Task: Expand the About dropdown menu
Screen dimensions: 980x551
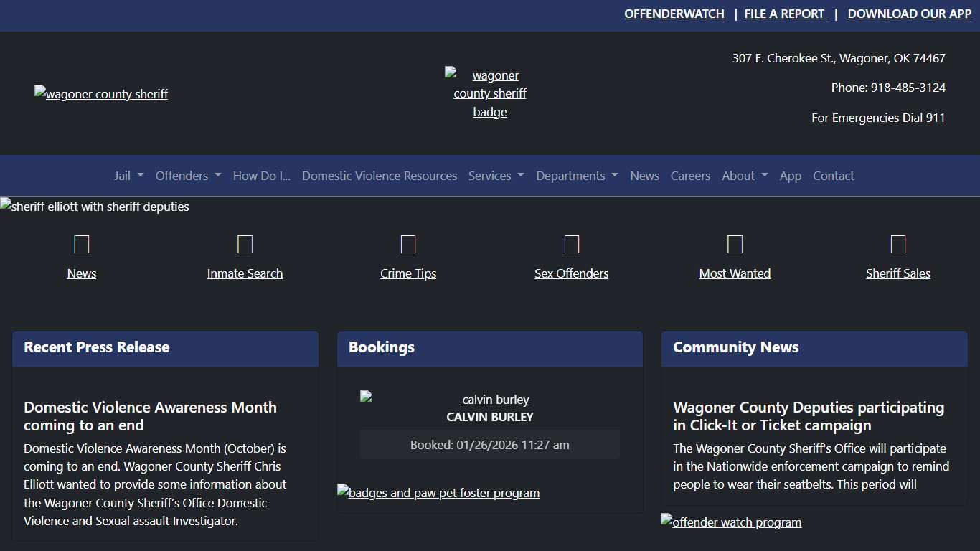Action: pos(745,176)
